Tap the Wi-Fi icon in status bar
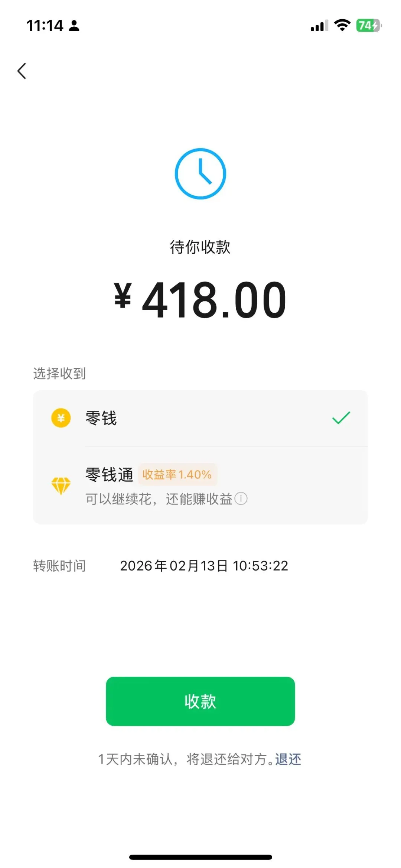 [342, 25]
